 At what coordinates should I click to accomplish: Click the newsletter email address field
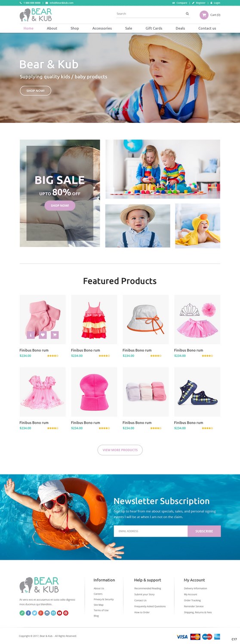(x=151, y=531)
